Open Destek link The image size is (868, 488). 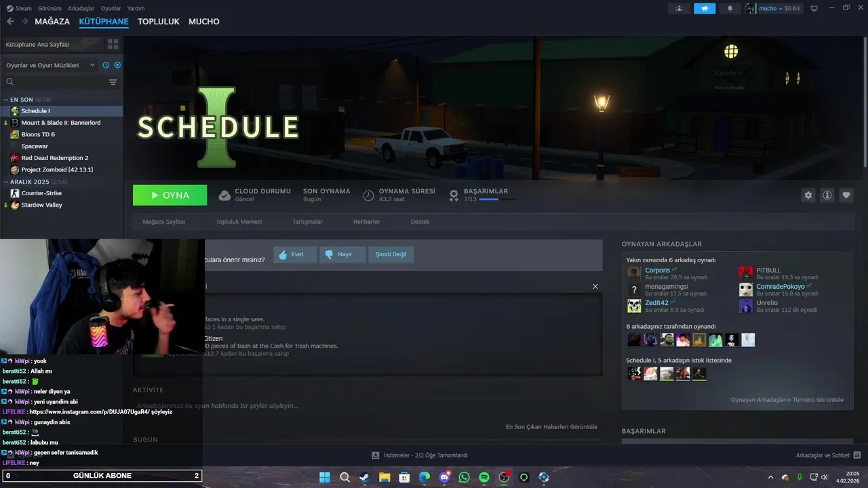tap(420, 222)
